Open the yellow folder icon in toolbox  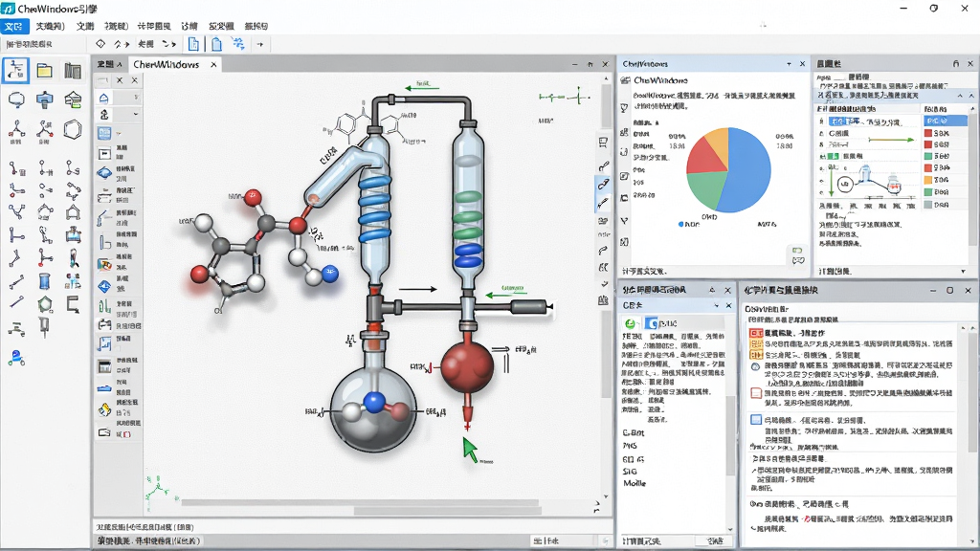[44, 71]
